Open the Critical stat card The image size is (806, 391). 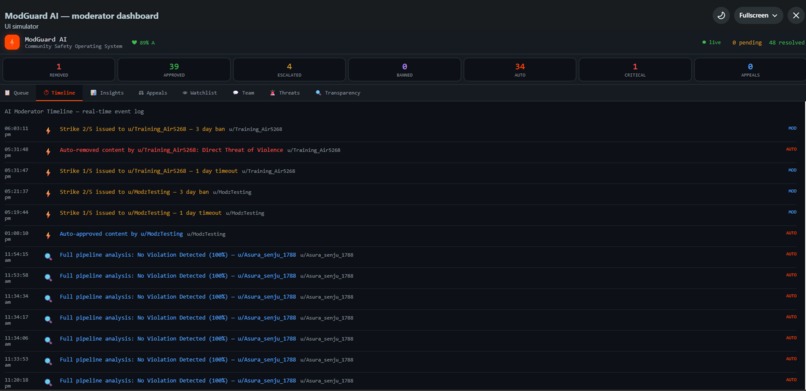coord(635,69)
